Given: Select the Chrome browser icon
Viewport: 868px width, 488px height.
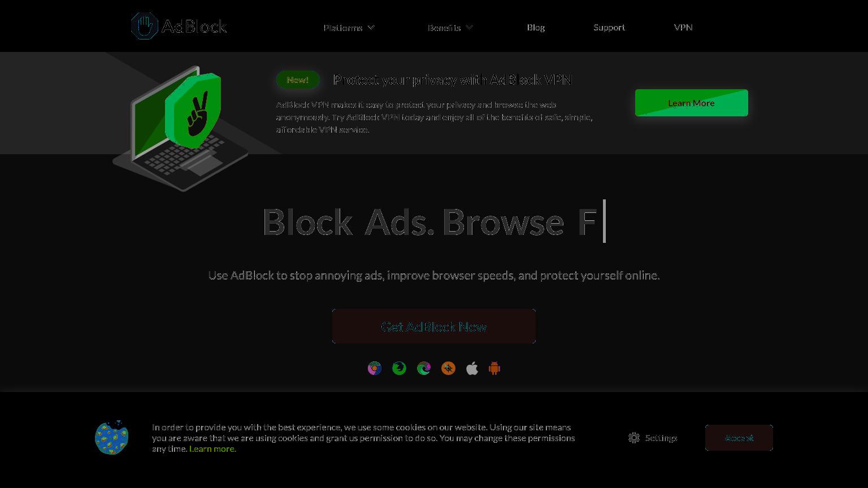Looking at the screenshot, I should pos(375,369).
